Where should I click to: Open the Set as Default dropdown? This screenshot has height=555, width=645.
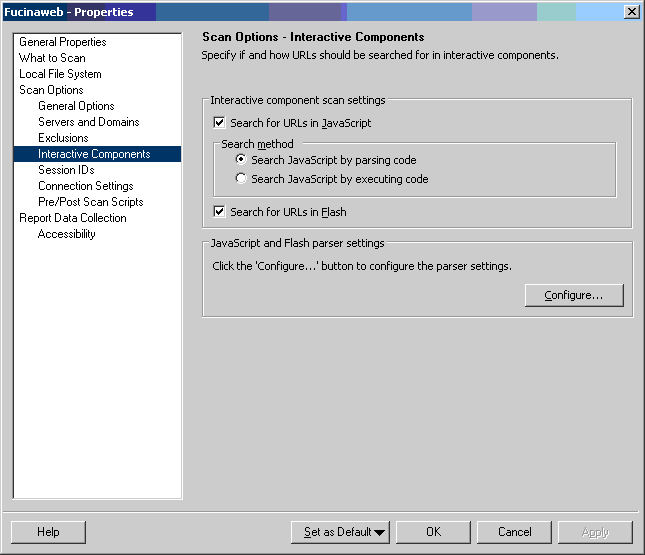[340, 532]
